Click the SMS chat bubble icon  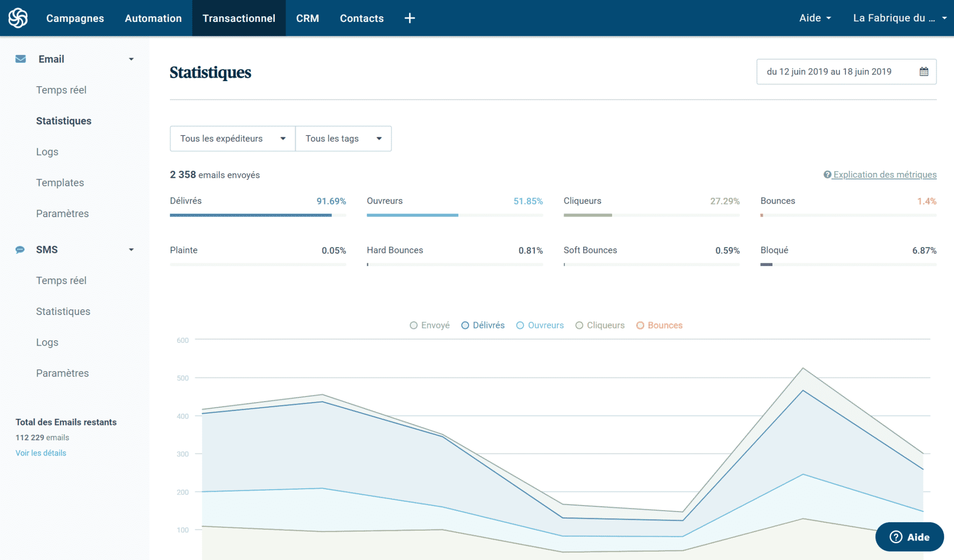(x=20, y=250)
